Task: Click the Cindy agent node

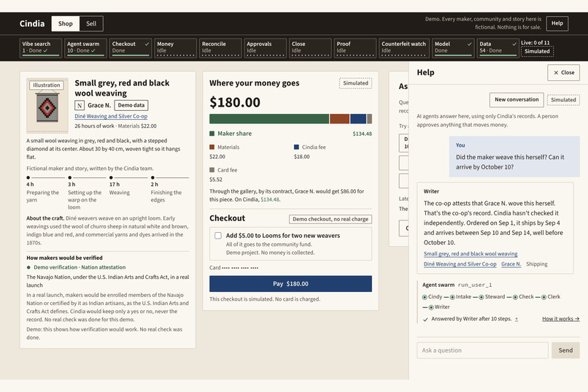Action: point(432,296)
